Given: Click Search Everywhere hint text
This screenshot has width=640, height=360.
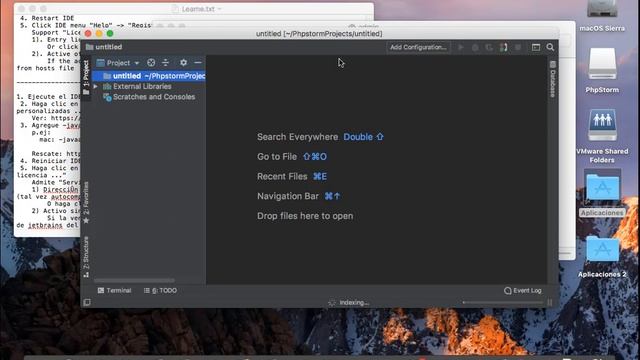Looking at the screenshot, I should tap(298, 137).
